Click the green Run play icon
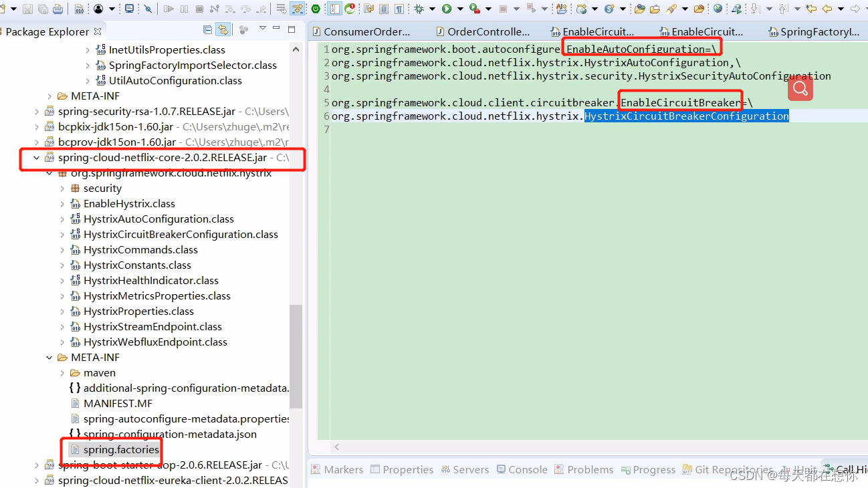The height and width of the screenshot is (488, 868). [447, 9]
